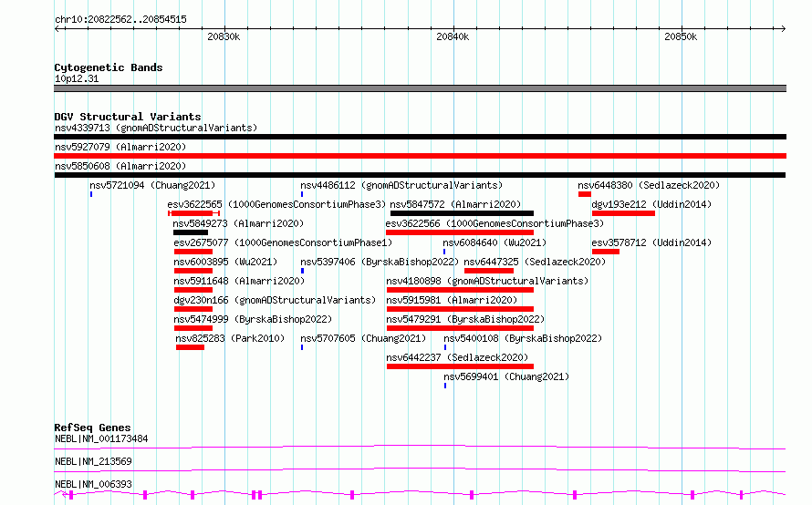The width and height of the screenshot is (812, 505).
Task: Click the nsv5707605 (Chuang2021) label
Action: [363, 338]
